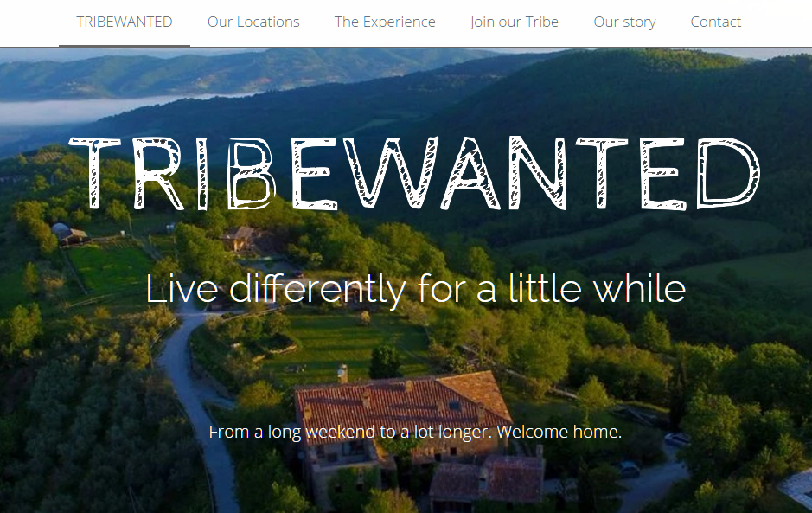Click the small stone cottage among the trees
812x513 pixels.
click(x=238, y=238)
